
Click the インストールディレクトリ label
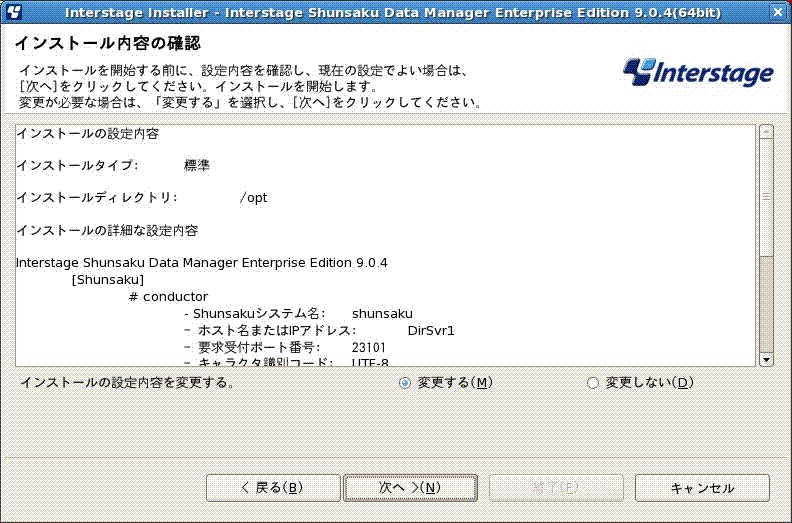pyautogui.click(x=97, y=198)
